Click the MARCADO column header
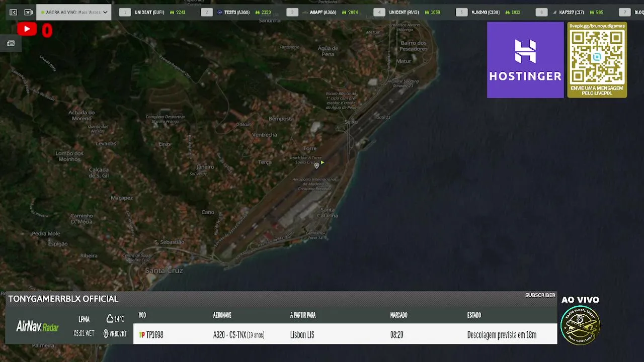 tap(398, 315)
